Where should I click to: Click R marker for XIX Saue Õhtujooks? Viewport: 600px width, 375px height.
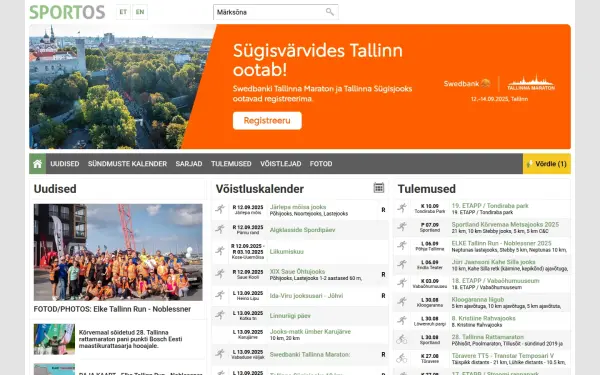(x=383, y=274)
